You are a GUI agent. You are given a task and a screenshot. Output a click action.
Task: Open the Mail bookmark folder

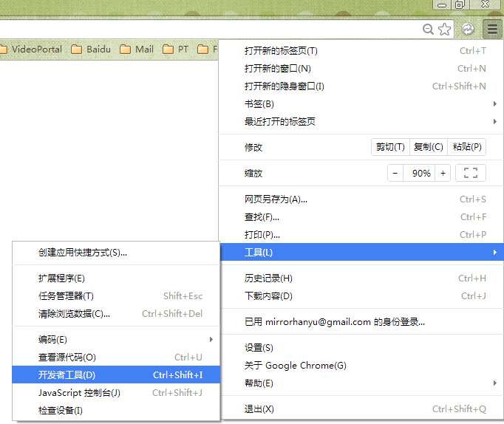(137, 49)
